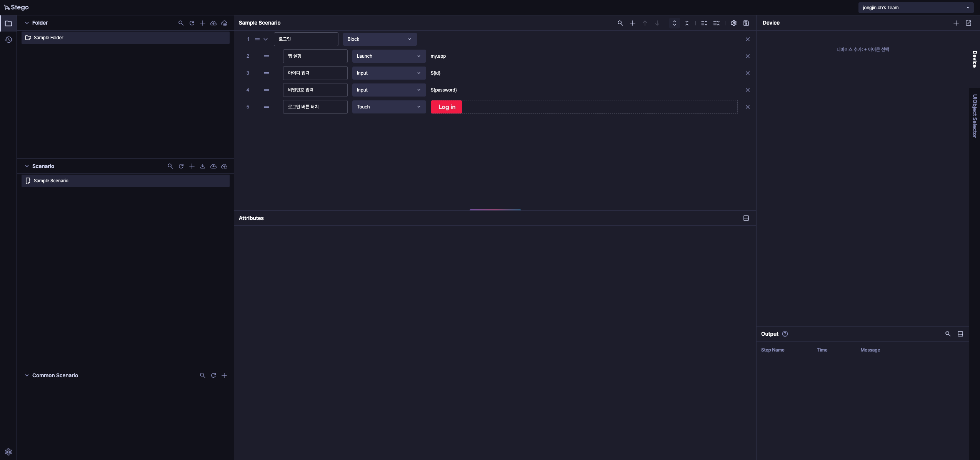Remove the 비밀번호 입력 step

pyautogui.click(x=748, y=90)
